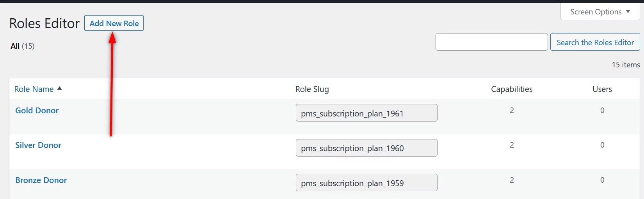The height and width of the screenshot is (199, 644).
Task: Click the Screen Options down arrow icon
Action: [x=628, y=12]
